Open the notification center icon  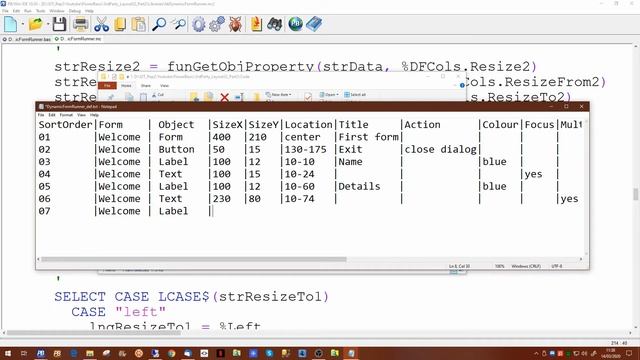[629, 353]
